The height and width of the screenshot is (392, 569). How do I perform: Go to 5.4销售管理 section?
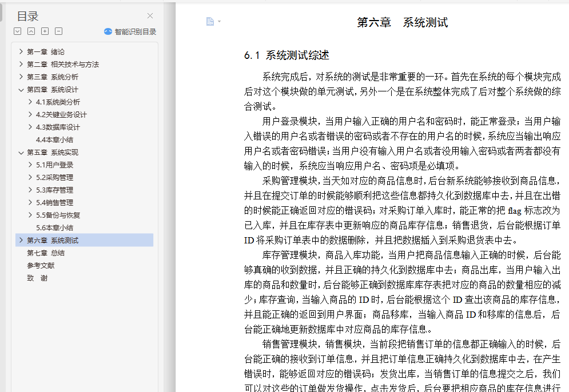(54, 202)
